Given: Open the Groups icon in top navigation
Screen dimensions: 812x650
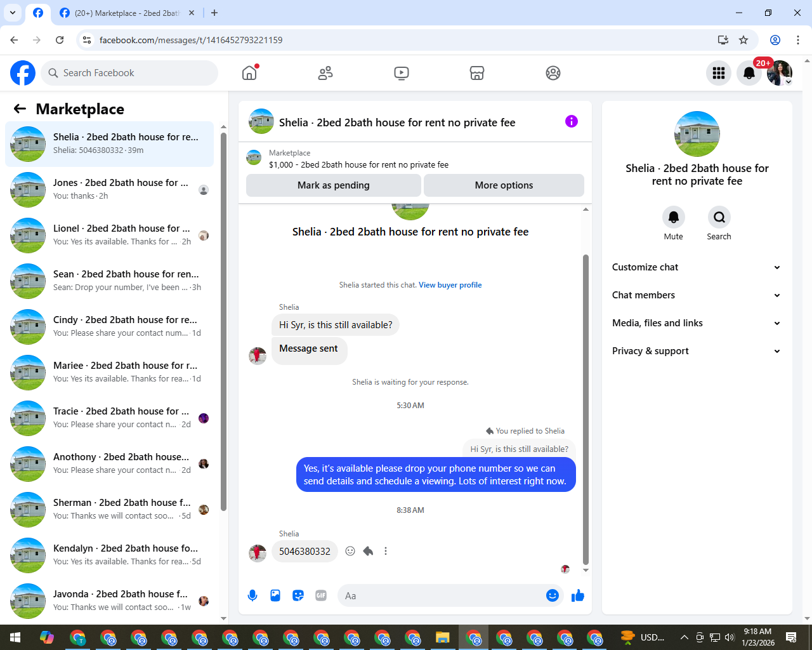Looking at the screenshot, I should [553, 73].
